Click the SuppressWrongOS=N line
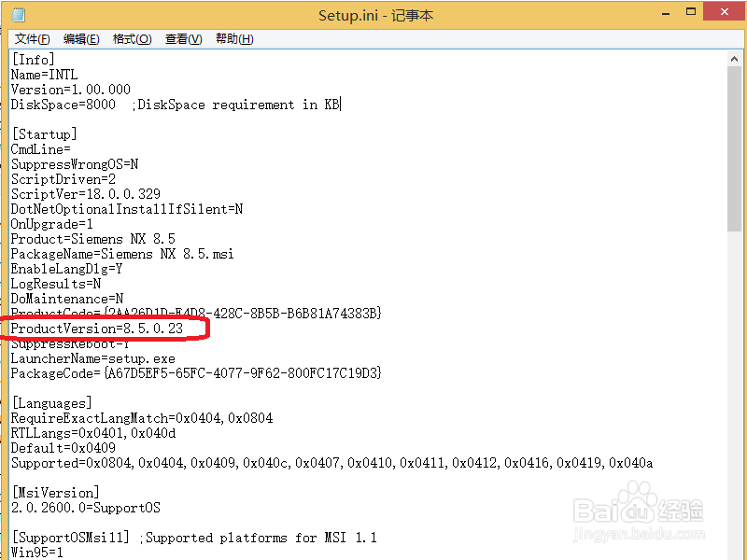This screenshot has height=560, width=747. coord(75,164)
